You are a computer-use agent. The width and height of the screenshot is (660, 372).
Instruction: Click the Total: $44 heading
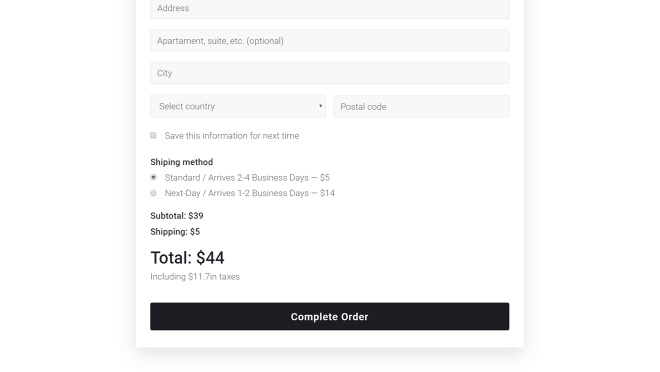pos(187,258)
